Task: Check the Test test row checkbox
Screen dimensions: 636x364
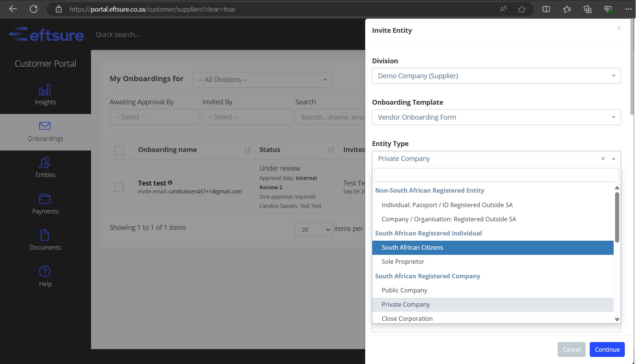Action: [x=119, y=187]
